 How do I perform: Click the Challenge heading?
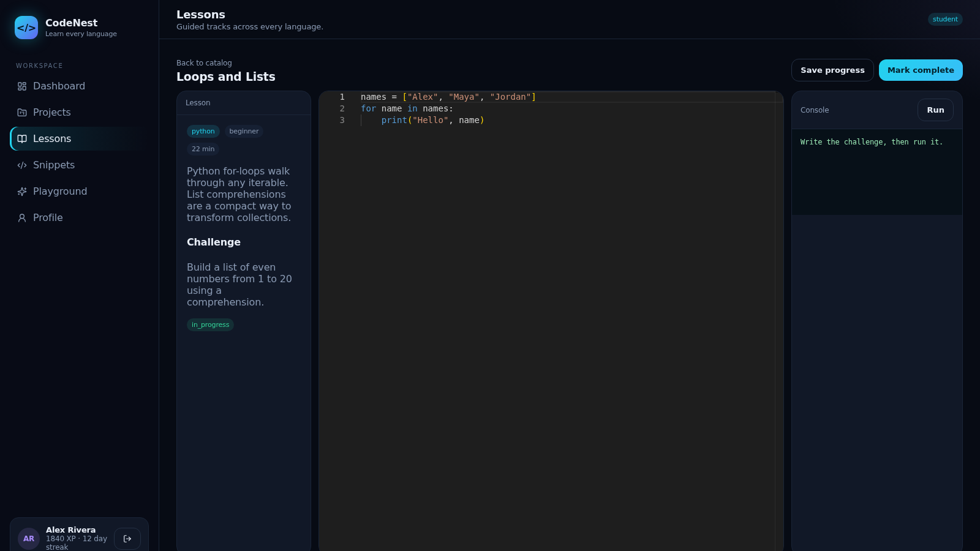214,242
